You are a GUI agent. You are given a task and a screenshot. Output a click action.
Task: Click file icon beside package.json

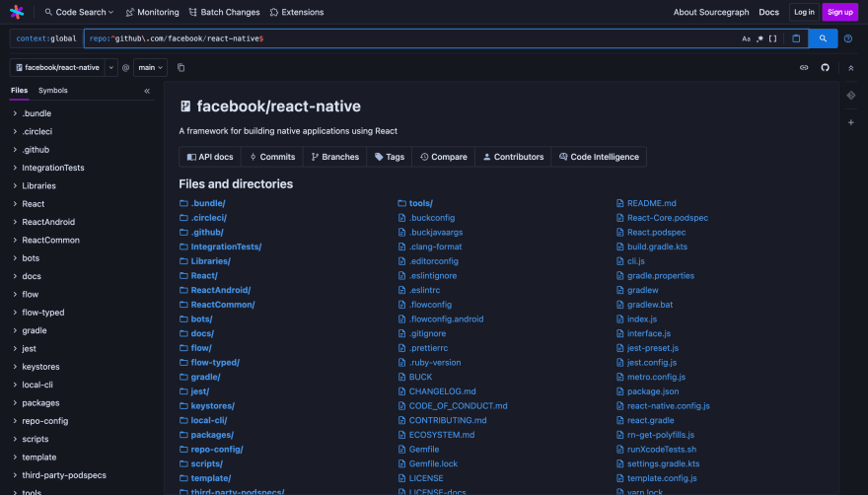pos(620,391)
